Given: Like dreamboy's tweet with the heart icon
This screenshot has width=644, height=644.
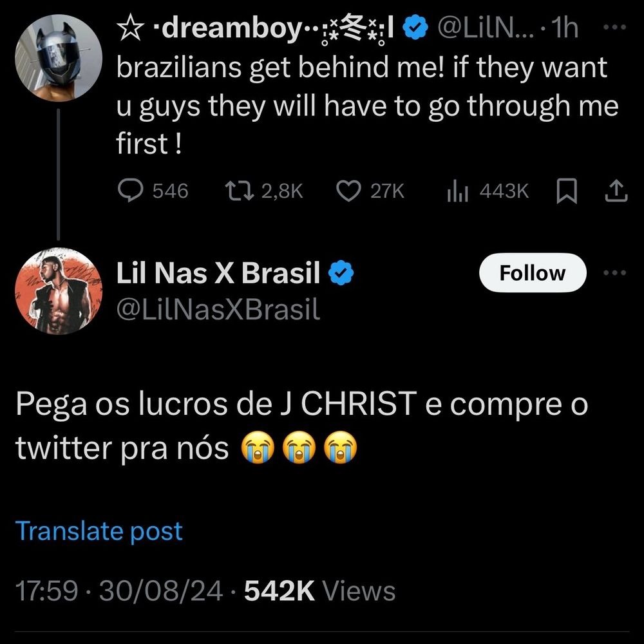Looking at the screenshot, I should [348, 191].
